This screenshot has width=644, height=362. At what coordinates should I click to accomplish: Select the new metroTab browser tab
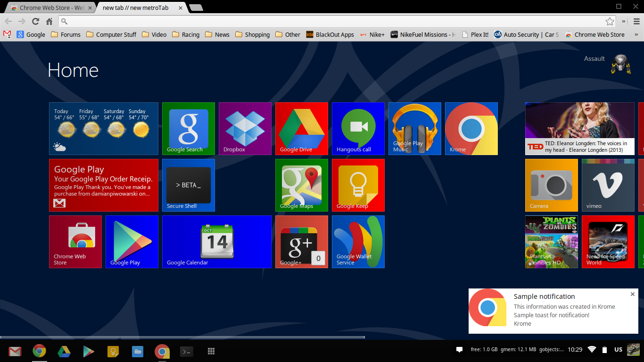coord(142,8)
